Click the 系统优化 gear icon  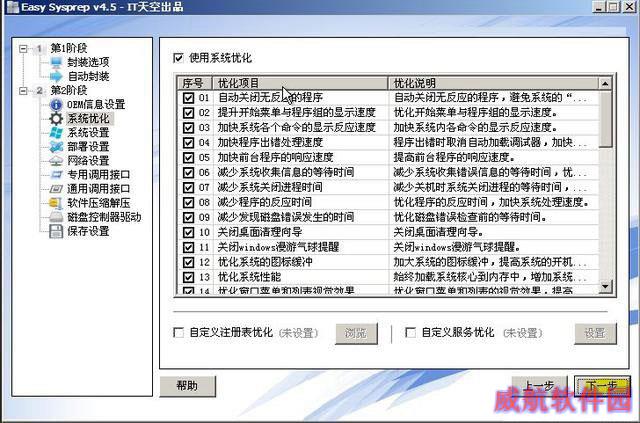pos(56,118)
